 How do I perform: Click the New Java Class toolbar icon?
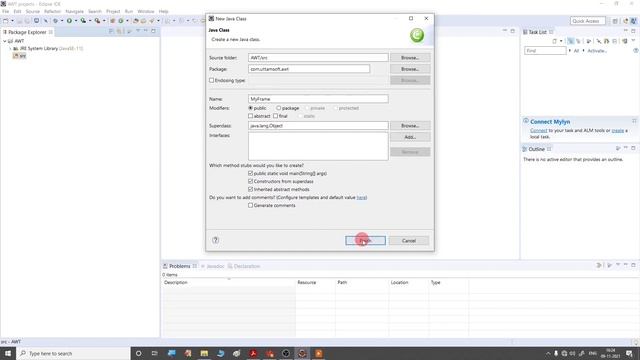(121, 21)
